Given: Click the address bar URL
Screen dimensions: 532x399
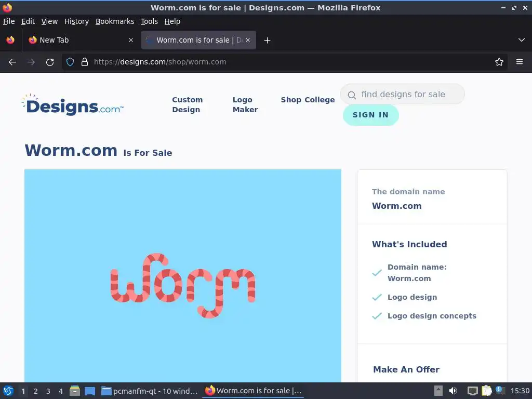Looking at the screenshot, I should click(160, 62).
